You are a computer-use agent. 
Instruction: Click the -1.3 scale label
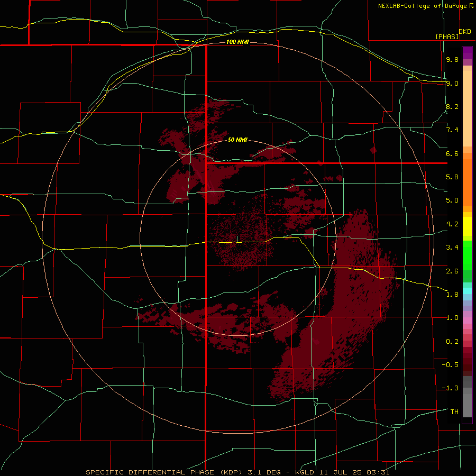450,388
